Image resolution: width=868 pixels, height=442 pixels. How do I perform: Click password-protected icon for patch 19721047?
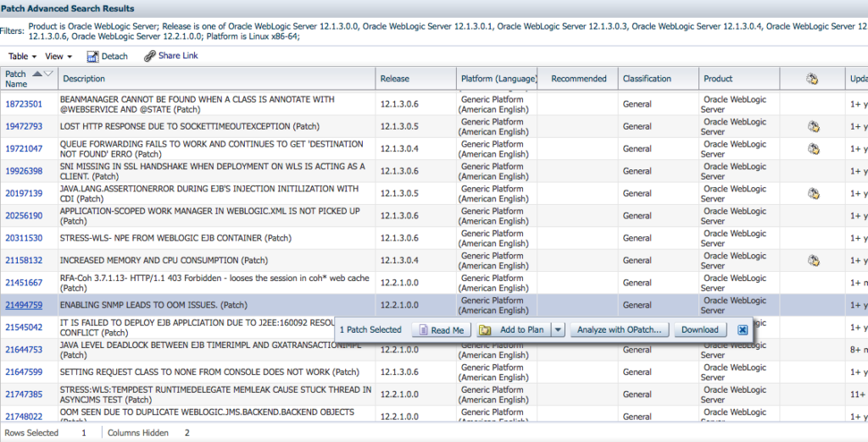[813, 149]
